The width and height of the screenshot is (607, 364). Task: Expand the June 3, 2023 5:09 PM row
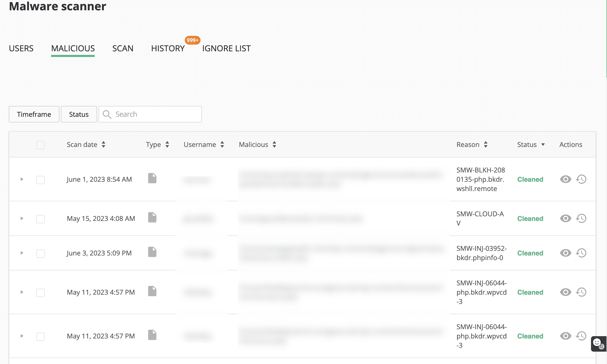(x=22, y=253)
